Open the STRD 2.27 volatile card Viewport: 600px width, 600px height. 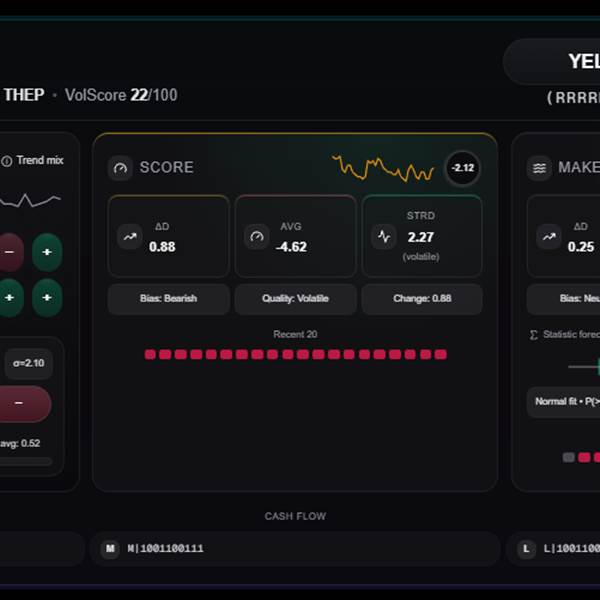point(422,236)
